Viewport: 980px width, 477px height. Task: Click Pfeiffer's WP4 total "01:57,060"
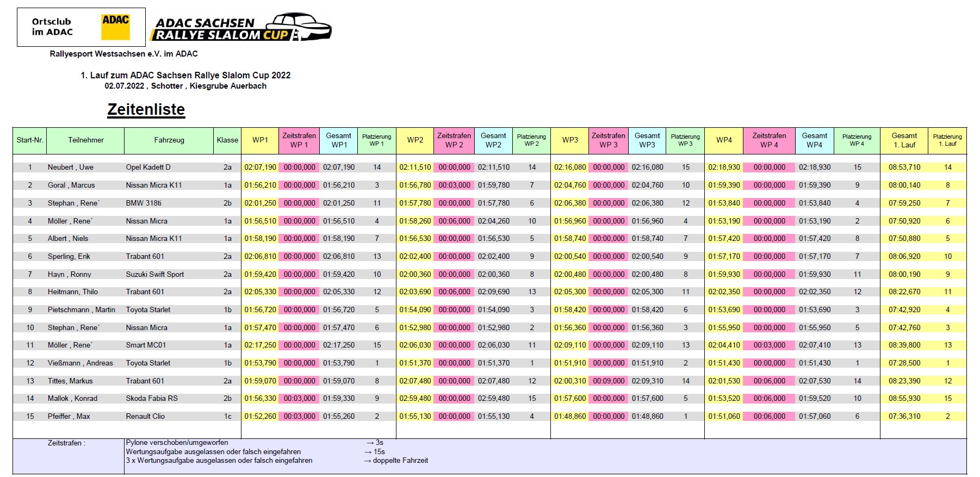815,417
